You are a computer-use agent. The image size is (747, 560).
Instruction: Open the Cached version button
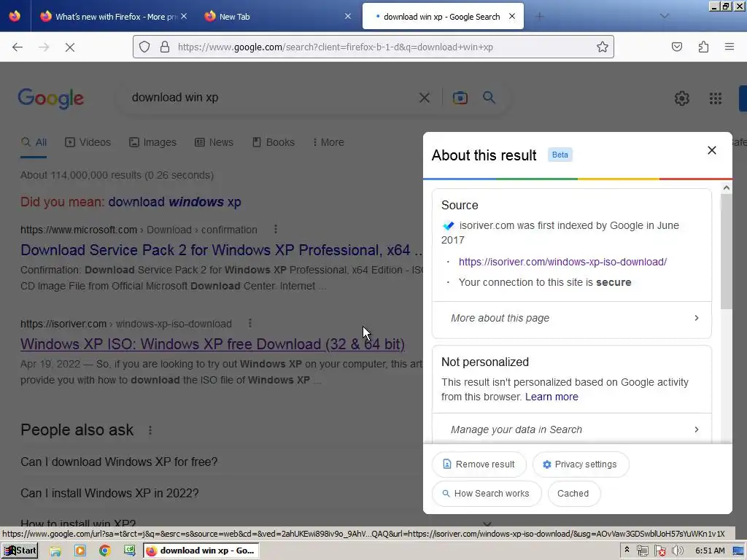pos(573,494)
